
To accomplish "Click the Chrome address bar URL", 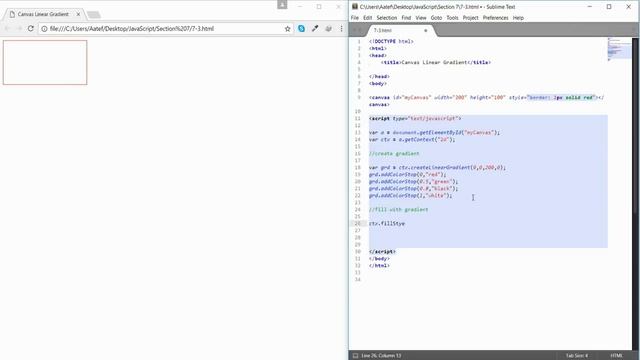I will 131,29.
